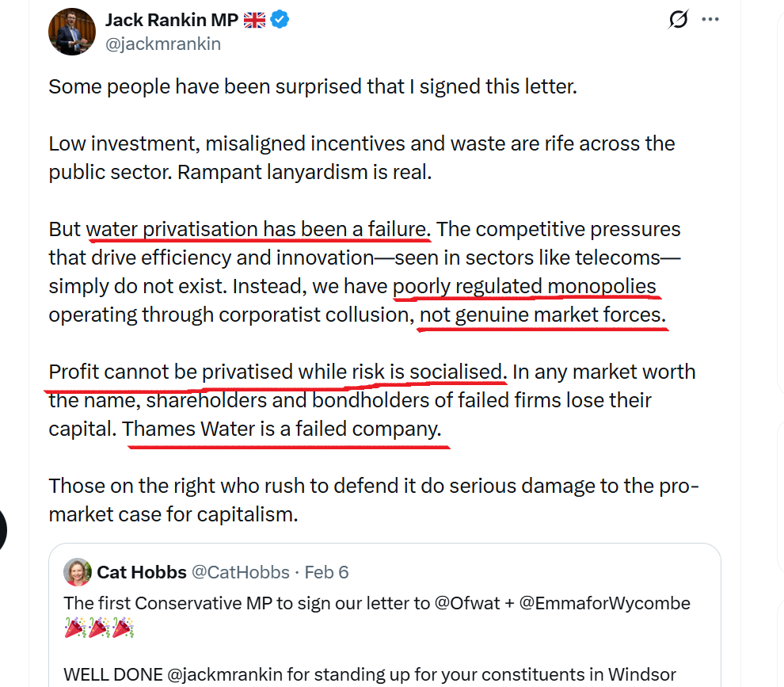Click the blue verified checkmark badge
This screenshot has height=687, width=784.
click(x=280, y=20)
